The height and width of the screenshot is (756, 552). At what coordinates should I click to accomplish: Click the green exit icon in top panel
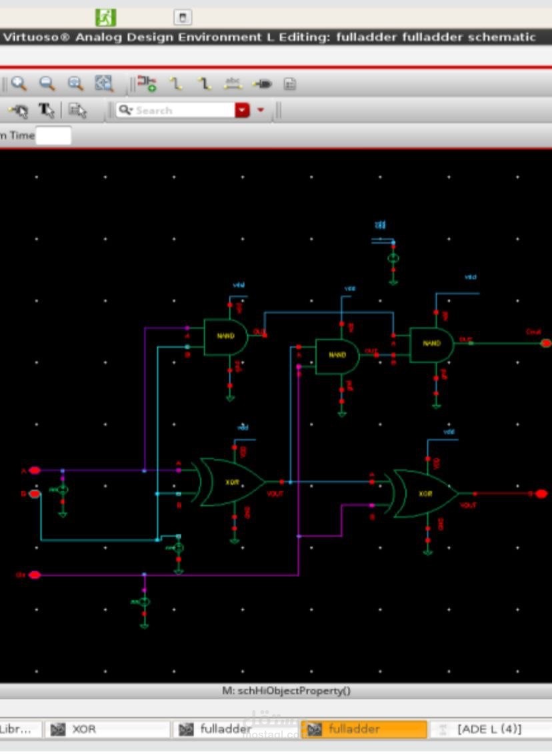[x=105, y=17]
